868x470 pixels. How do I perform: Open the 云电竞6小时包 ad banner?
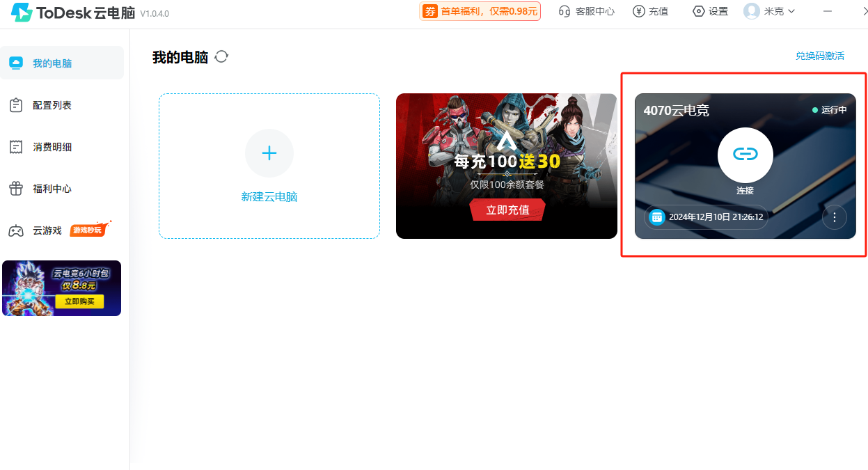tap(61, 288)
